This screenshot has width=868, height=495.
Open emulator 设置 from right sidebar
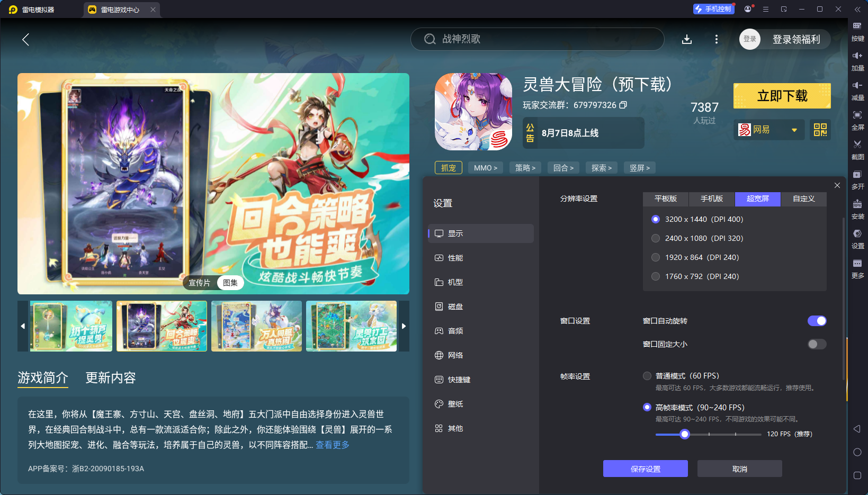(x=857, y=239)
